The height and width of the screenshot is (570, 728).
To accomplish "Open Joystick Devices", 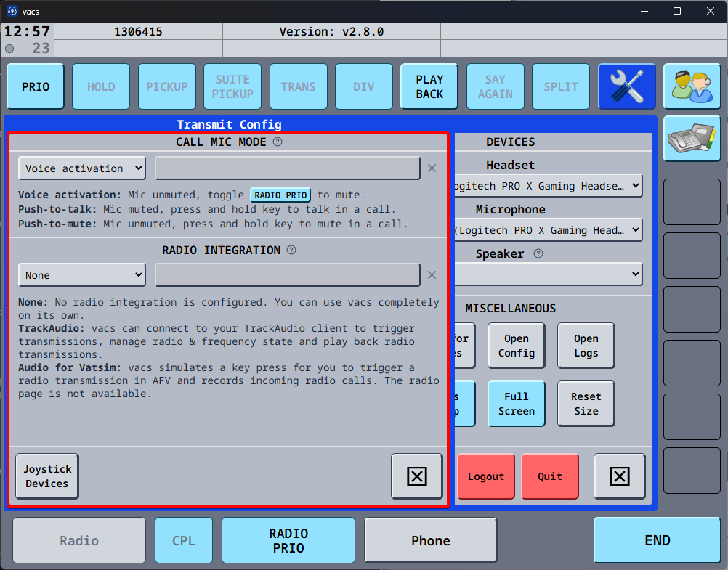I will pos(47,476).
